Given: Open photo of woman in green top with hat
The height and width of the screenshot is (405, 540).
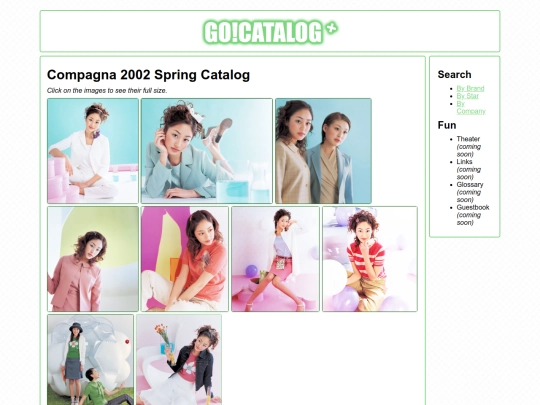Looking at the screenshot, I should (x=91, y=360).
